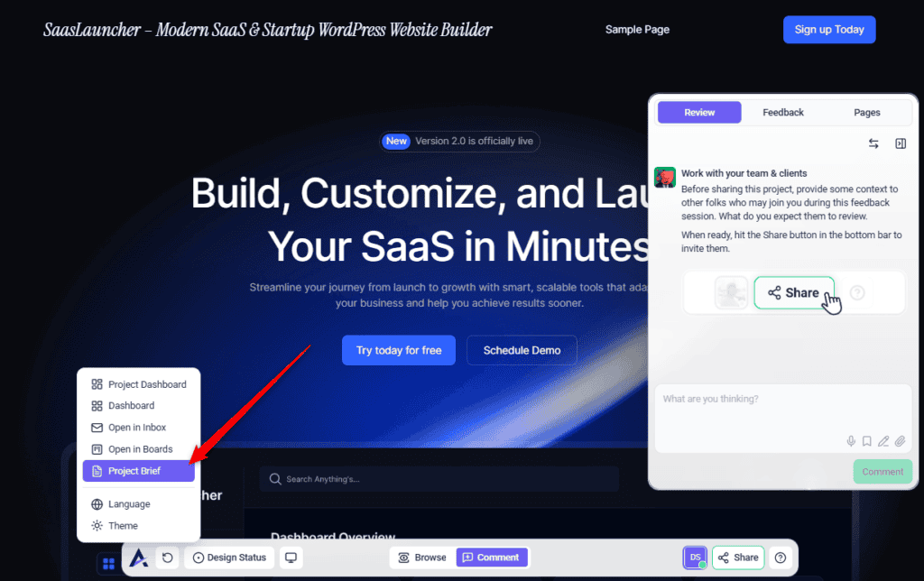This screenshot has height=581, width=924.
Task: Click the microphone icon in comment box
Action: (x=851, y=441)
